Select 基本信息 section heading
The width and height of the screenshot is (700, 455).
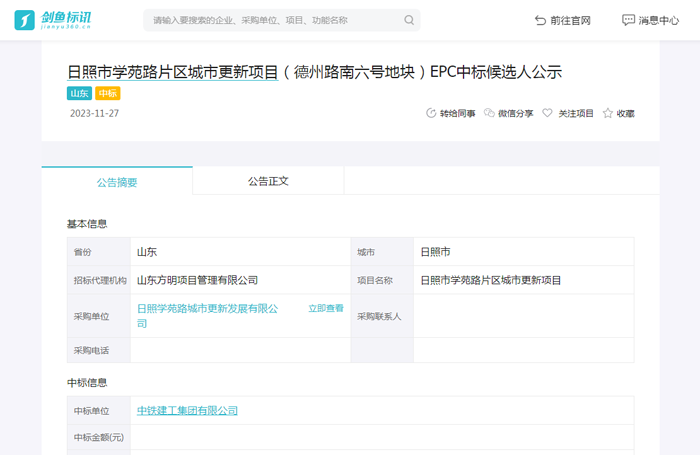pos(87,224)
